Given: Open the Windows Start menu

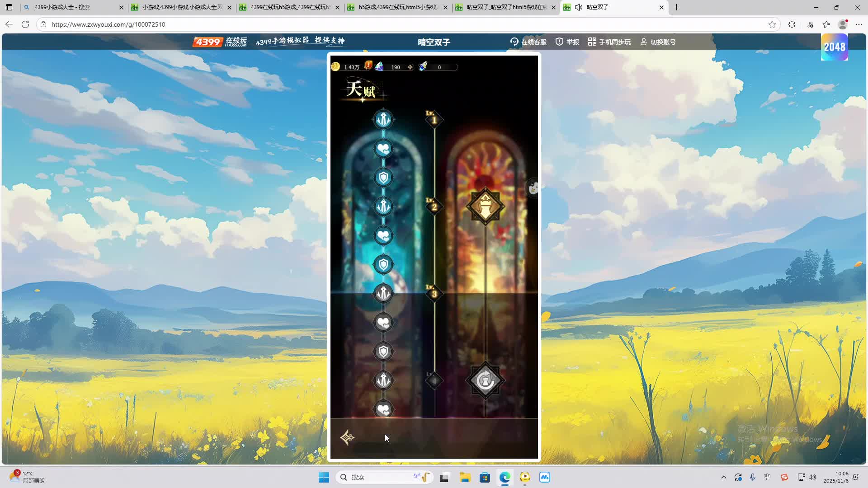Looking at the screenshot, I should coord(324,477).
